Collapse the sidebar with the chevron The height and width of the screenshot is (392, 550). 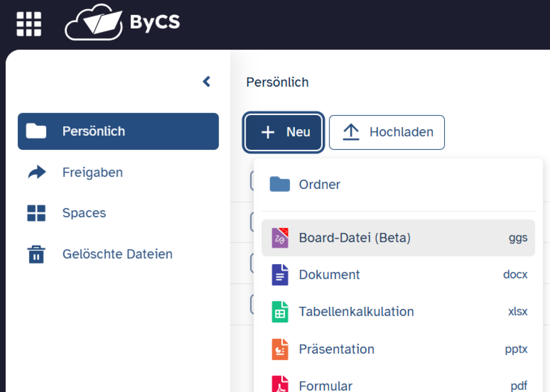(206, 82)
